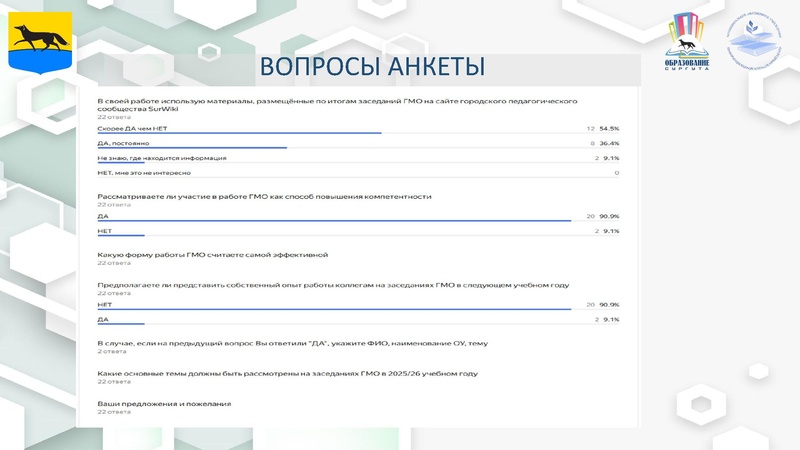Image resolution: width=800 pixels, height=450 pixels.
Task: Click НЕТ, мне это не интересно
Action: pos(144,173)
